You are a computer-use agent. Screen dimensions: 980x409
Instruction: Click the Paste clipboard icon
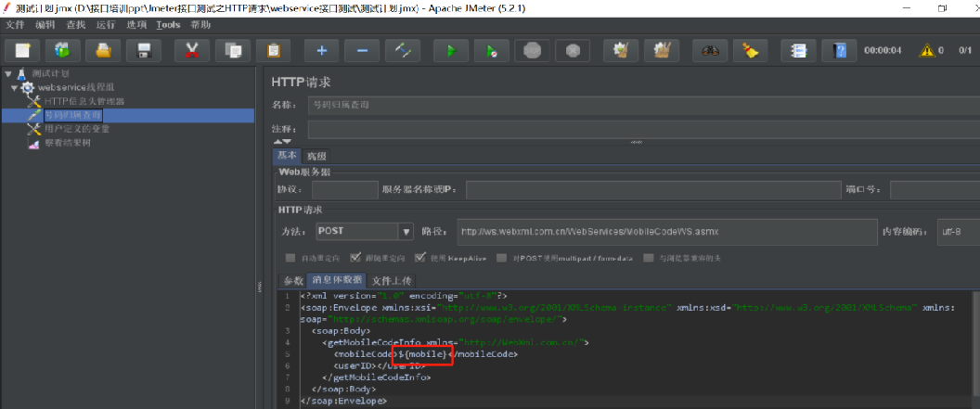click(x=273, y=51)
